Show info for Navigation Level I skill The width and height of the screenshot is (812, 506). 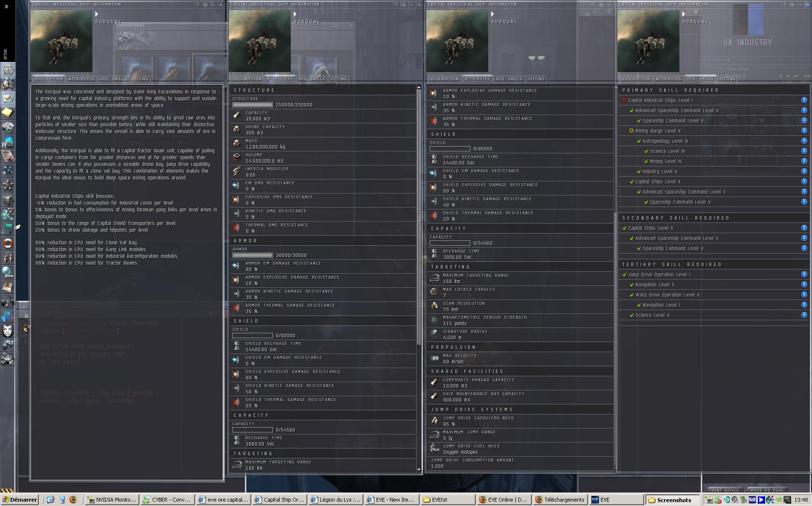point(804,305)
